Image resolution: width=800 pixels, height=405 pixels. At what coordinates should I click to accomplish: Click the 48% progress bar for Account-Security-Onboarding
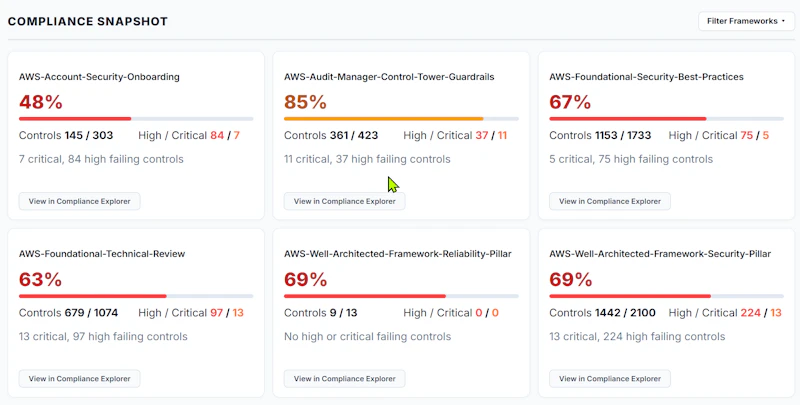click(136, 119)
